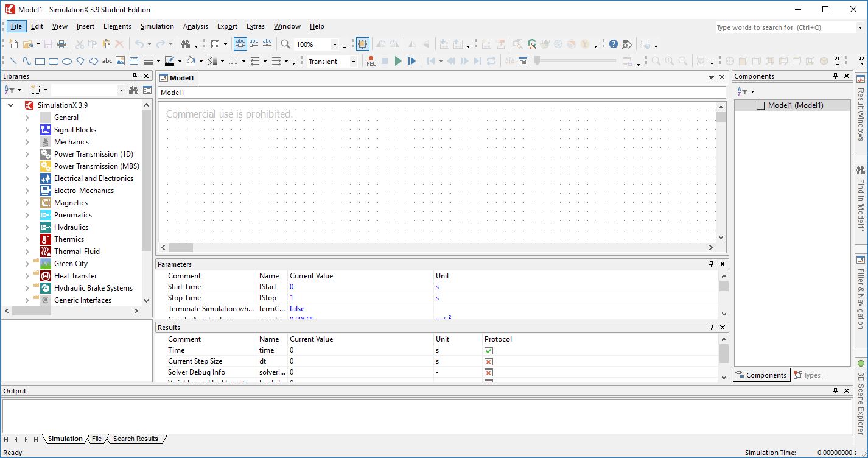This screenshot has width=868, height=458.
Task: Switch to the Types tab
Action: tap(807, 375)
